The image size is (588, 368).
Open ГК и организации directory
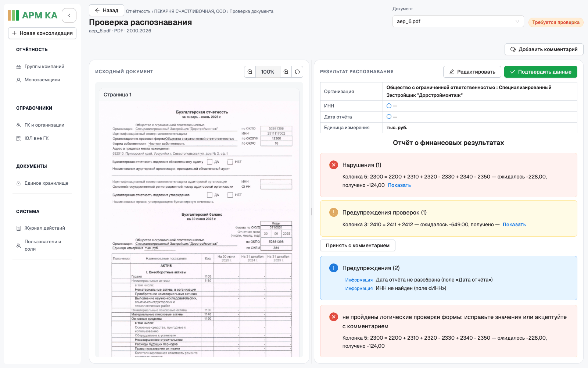44,125
